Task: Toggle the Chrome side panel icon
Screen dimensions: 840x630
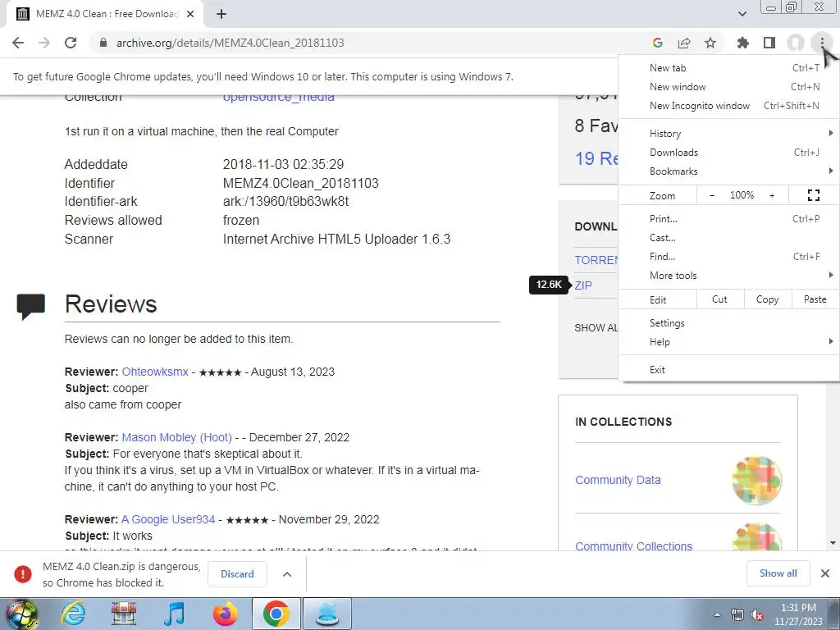Action: click(x=769, y=43)
